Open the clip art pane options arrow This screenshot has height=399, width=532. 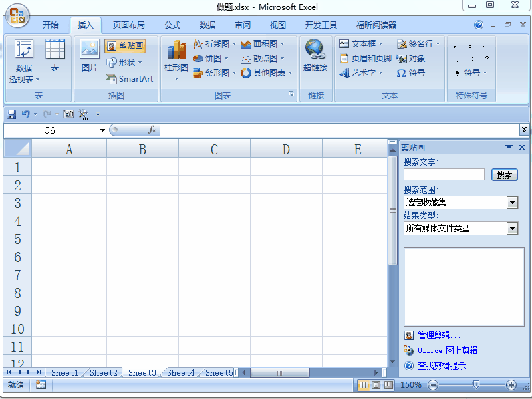(x=509, y=147)
